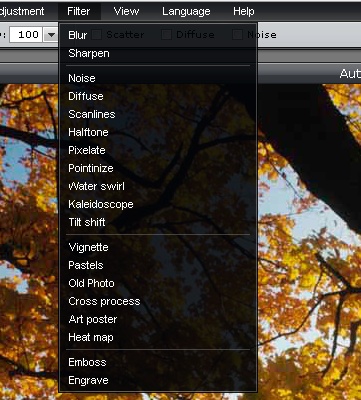Image resolution: width=361 pixels, height=400 pixels.
Task: Toggle the Diffuse checkbox in options bar
Action: [167, 35]
